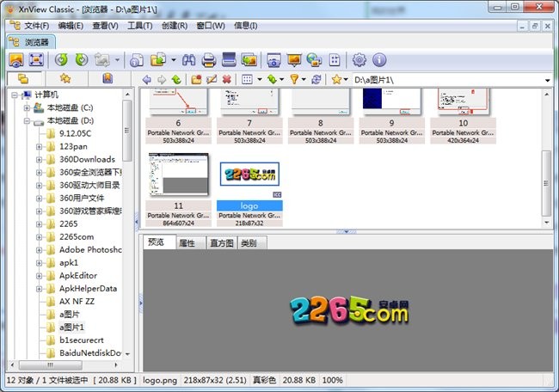Go up one folder level
This screenshot has height=392, width=559.
click(x=176, y=80)
